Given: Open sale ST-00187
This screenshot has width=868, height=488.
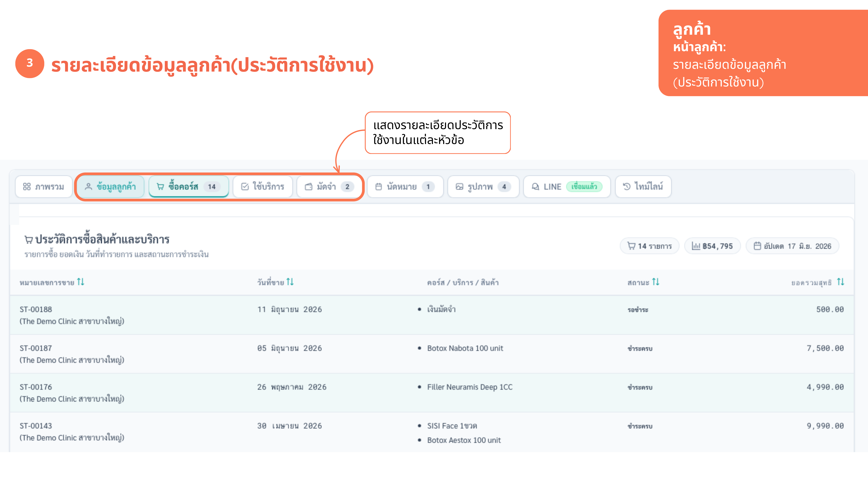Looking at the screenshot, I should point(36,348).
